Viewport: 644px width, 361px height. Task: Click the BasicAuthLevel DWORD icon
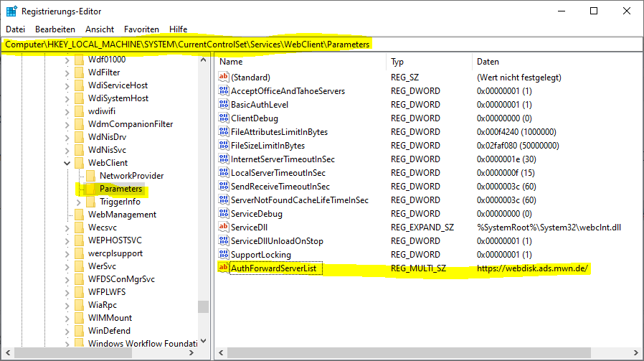(223, 105)
